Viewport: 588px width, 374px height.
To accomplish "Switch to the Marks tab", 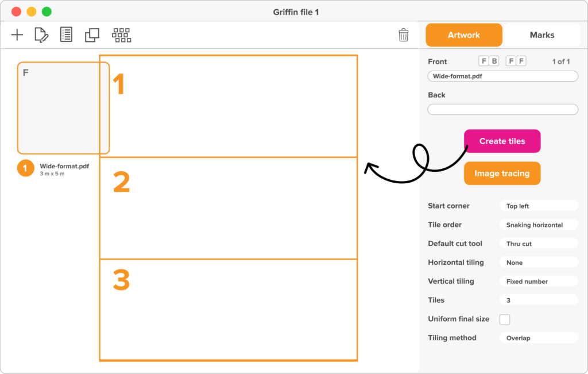I will (542, 35).
